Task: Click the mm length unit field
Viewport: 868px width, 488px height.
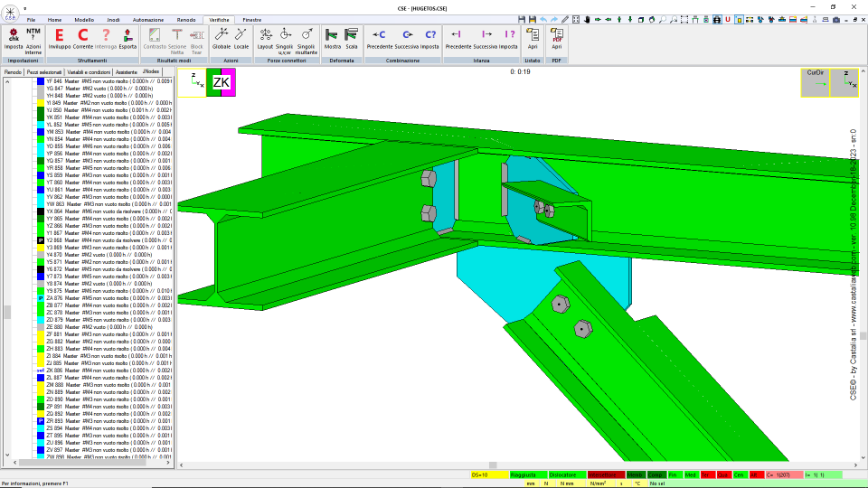Action: tap(531, 483)
